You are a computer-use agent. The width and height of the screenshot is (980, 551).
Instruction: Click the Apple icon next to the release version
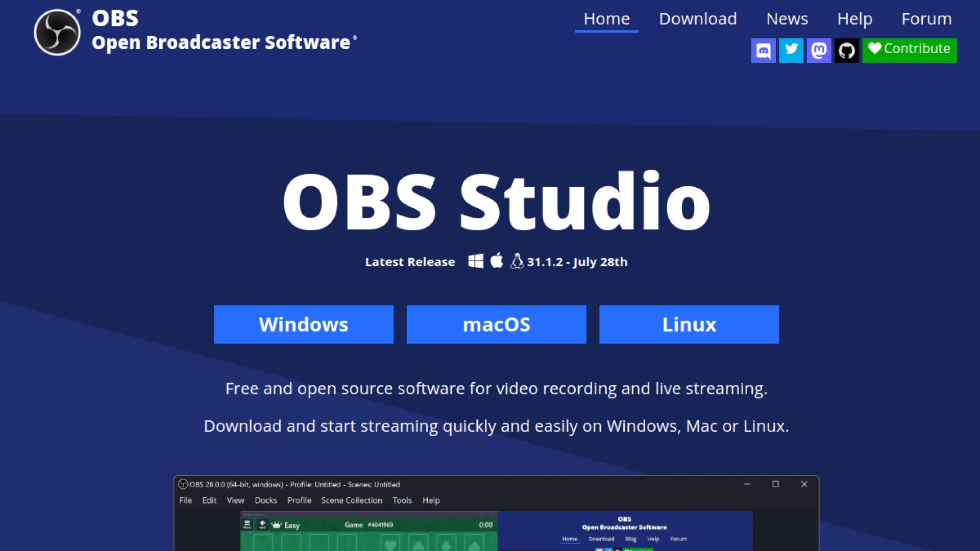(496, 261)
